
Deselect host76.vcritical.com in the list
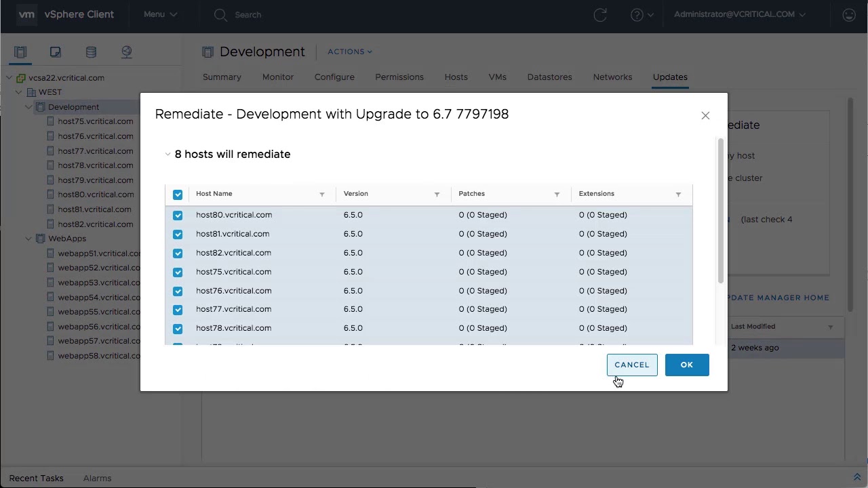pyautogui.click(x=178, y=291)
